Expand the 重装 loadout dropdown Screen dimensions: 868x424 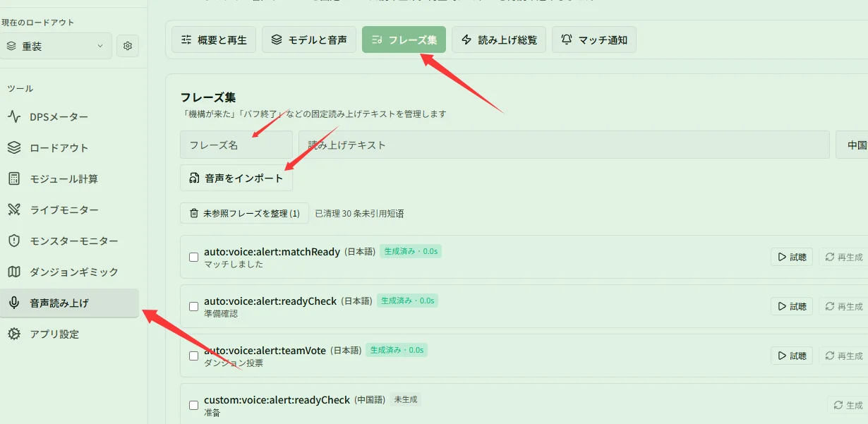tap(55, 46)
